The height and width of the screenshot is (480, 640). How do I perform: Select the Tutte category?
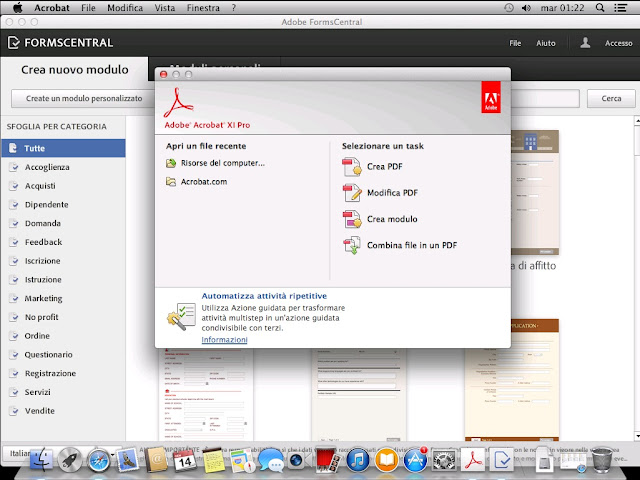[x=63, y=148]
